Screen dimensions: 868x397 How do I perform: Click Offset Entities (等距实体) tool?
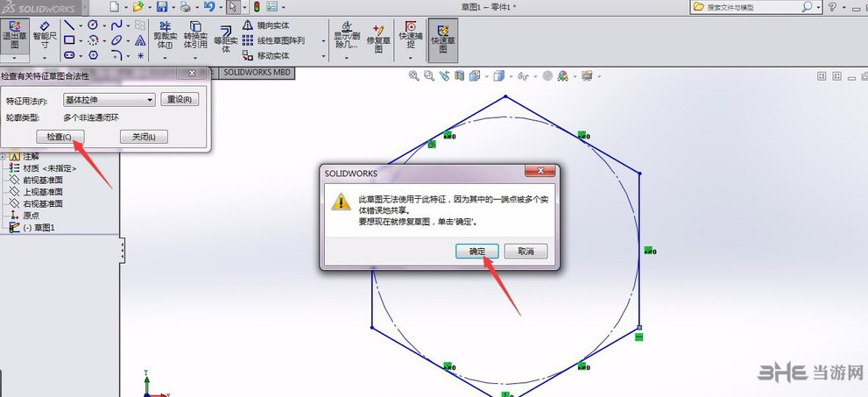(226, 39)
